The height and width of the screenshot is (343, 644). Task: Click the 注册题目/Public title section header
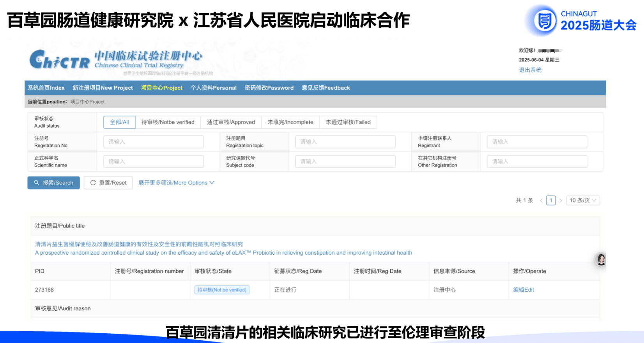[60, 226]
